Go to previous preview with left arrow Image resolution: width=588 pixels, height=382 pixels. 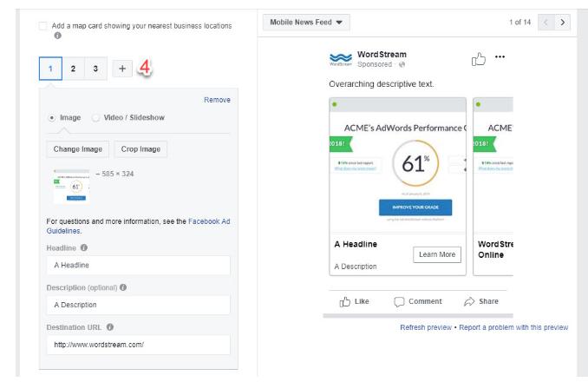(x=546, y=23)
